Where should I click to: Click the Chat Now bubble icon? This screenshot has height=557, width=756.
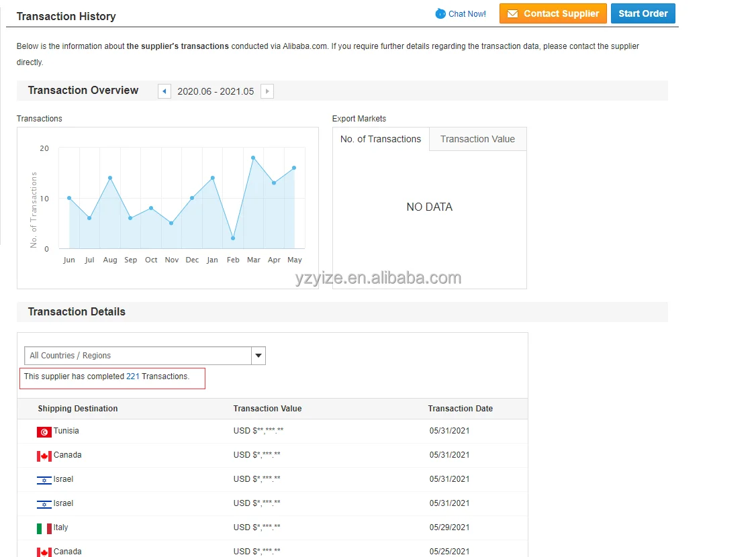(440, 13)
